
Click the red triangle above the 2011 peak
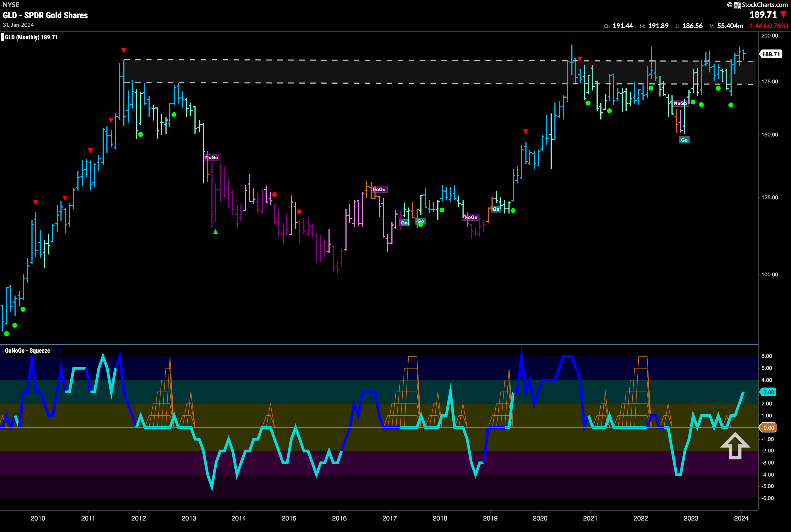124,51
